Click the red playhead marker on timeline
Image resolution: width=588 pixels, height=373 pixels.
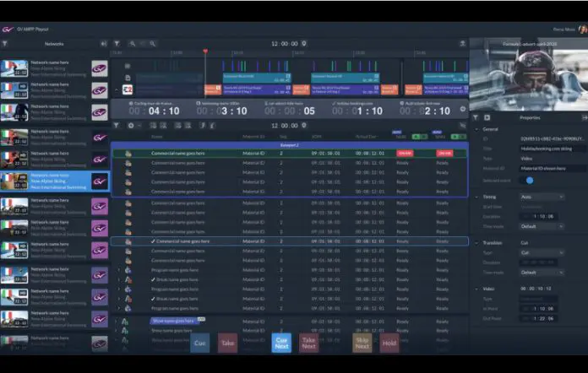click(204, 51)
